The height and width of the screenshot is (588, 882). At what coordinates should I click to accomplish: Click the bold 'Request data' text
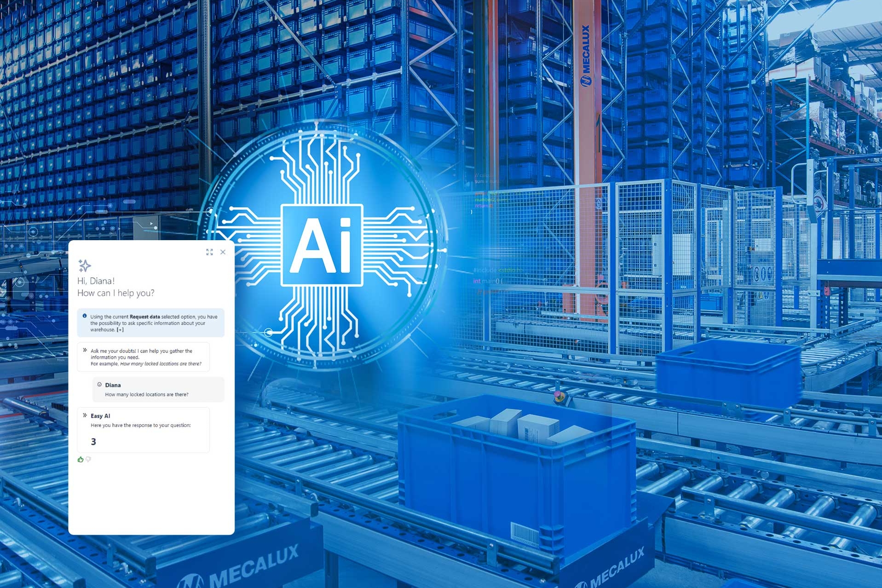tap(144, 317)
